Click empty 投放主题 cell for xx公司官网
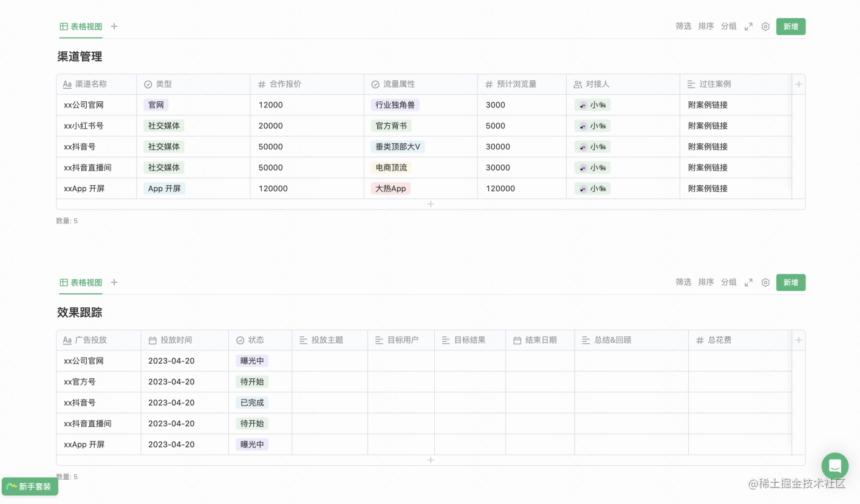860x504 pixels. 330,361
